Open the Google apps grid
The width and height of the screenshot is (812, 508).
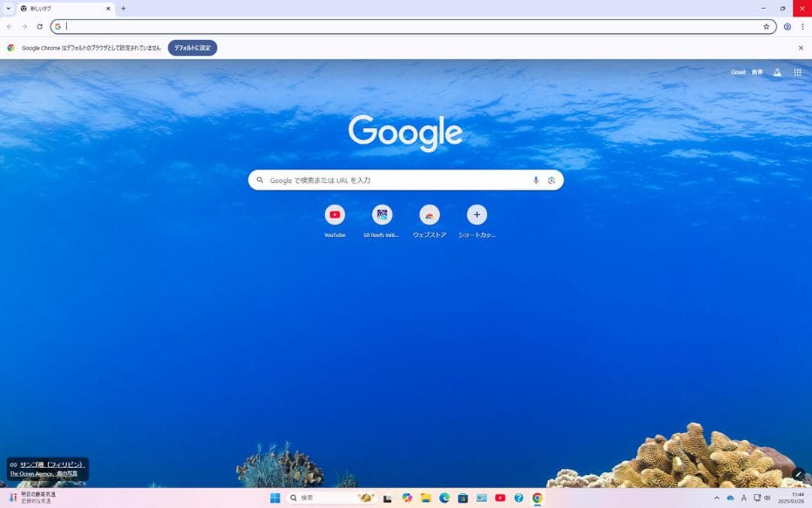tap(798, 72)
